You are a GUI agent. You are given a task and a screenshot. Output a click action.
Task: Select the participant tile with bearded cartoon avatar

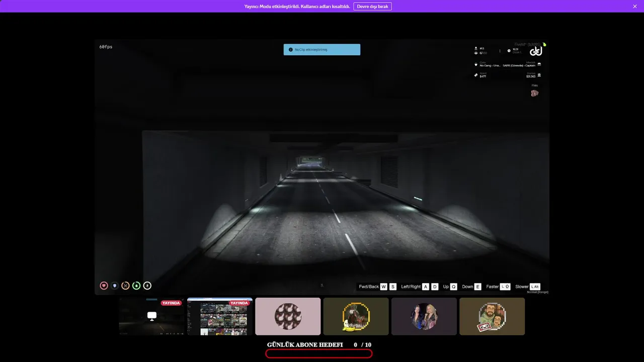(x=492, y=316)
